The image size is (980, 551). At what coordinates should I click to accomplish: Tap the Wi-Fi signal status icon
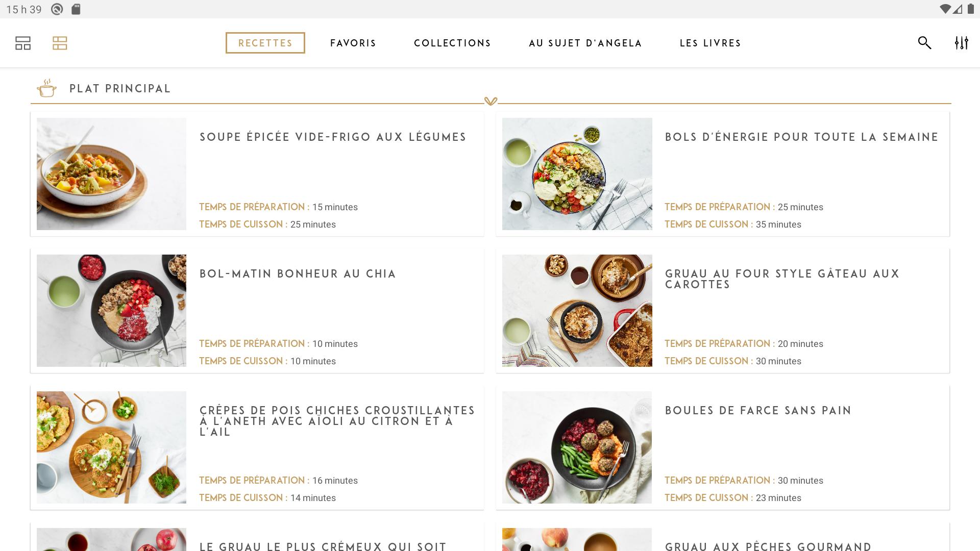pos(945,9)
